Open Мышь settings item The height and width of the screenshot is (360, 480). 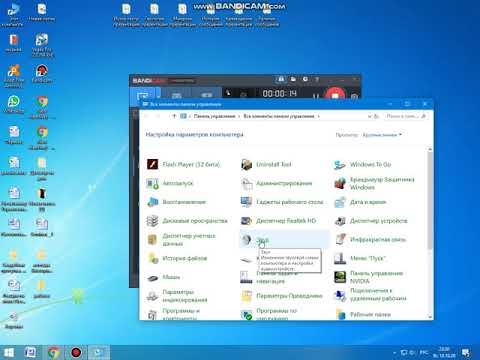163,277
